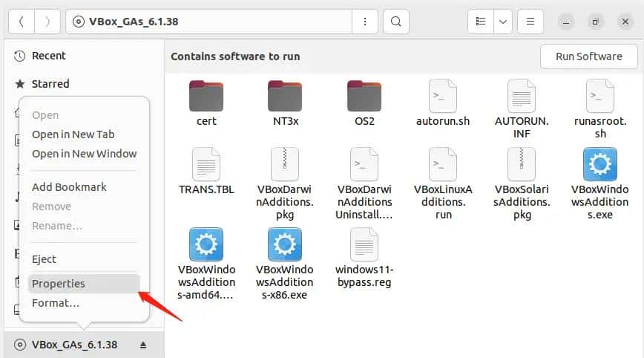Select the cert folder icon
The image size is (644, 358).
point(206,96)
